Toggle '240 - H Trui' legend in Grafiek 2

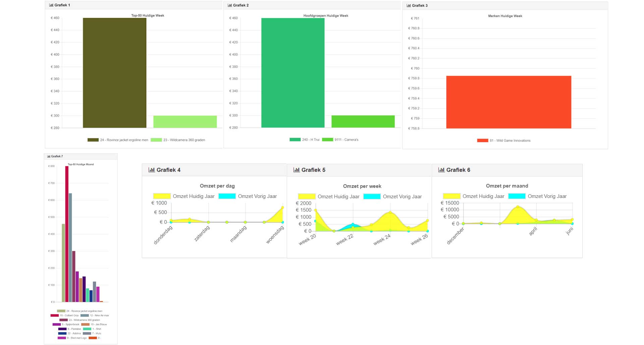tap(305, 140)
